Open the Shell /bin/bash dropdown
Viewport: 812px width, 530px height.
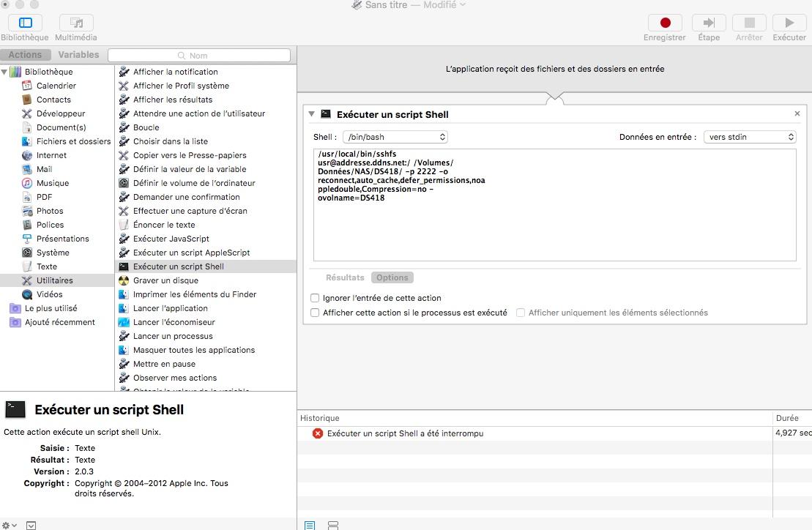pos(395,137)
